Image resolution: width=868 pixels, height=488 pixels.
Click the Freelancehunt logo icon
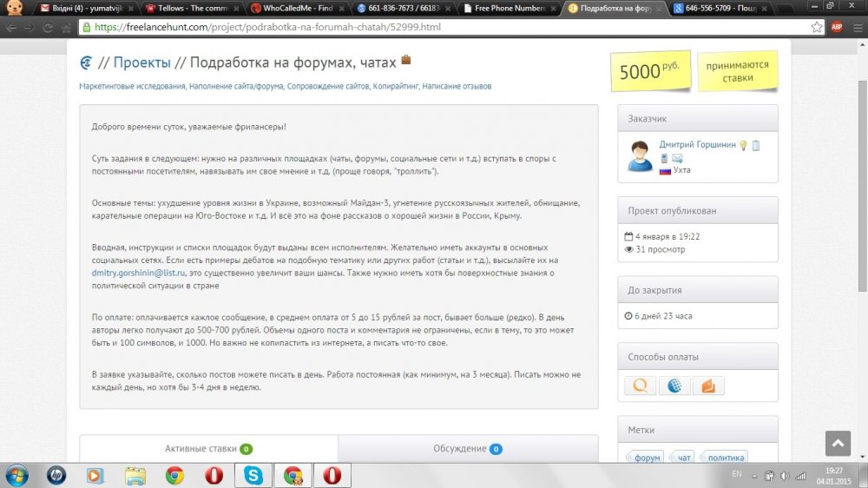click(x=86, y=63)
